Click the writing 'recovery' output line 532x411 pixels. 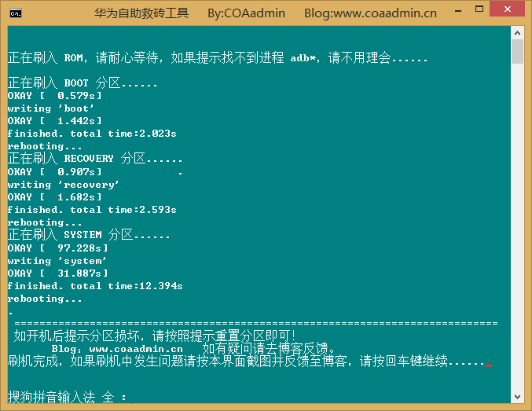pos(64,185)
